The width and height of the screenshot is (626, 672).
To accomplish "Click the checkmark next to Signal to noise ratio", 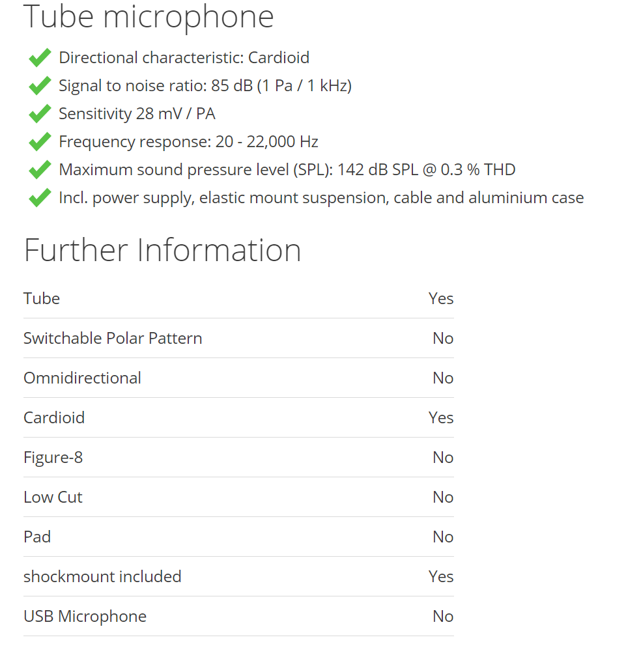I will tap(40, 86).
